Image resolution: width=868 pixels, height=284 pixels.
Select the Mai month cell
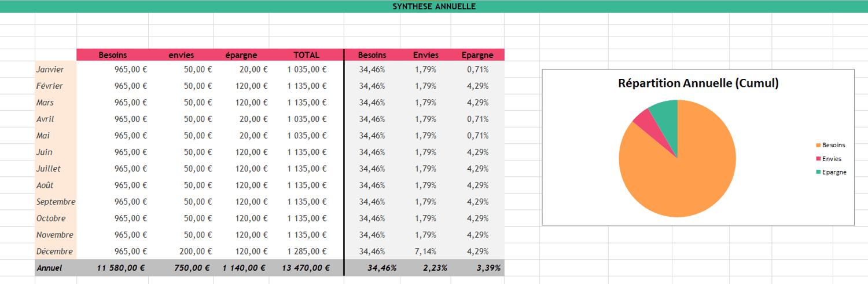(56, 136)
